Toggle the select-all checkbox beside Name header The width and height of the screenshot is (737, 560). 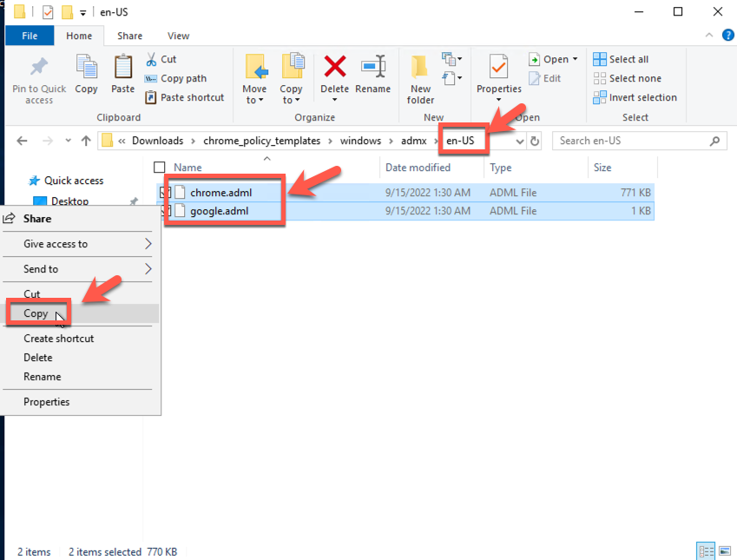click(x=159, y=168)
